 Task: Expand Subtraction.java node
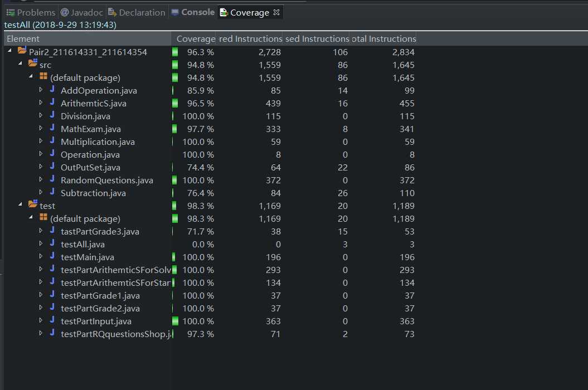click(x=41, y=192)
